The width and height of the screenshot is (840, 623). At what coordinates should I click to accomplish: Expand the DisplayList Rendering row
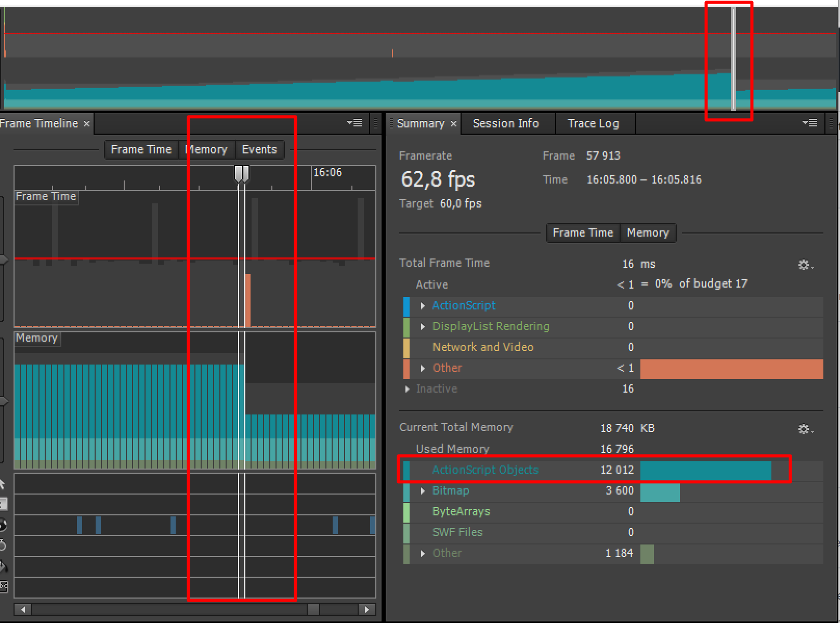coord(423,327)
